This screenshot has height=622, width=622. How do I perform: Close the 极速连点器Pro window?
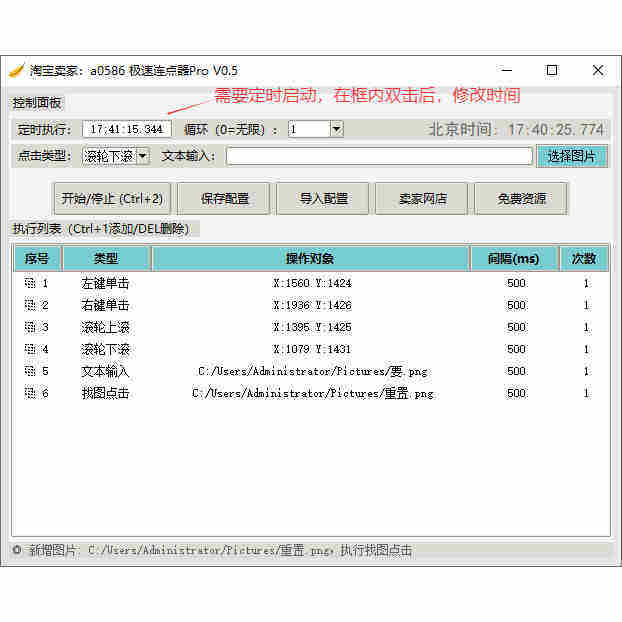pyautogui.click(x=598, y=71)
